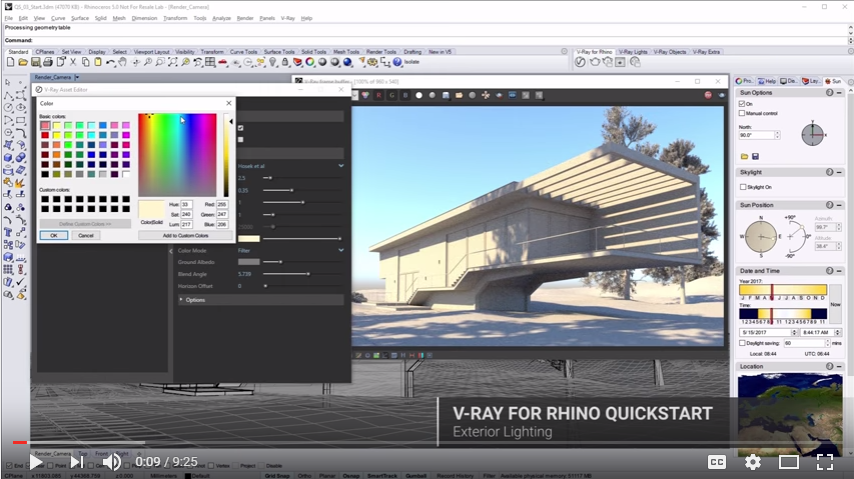Click the red R channel icon in frame buffer

click(x=379, y=95)
